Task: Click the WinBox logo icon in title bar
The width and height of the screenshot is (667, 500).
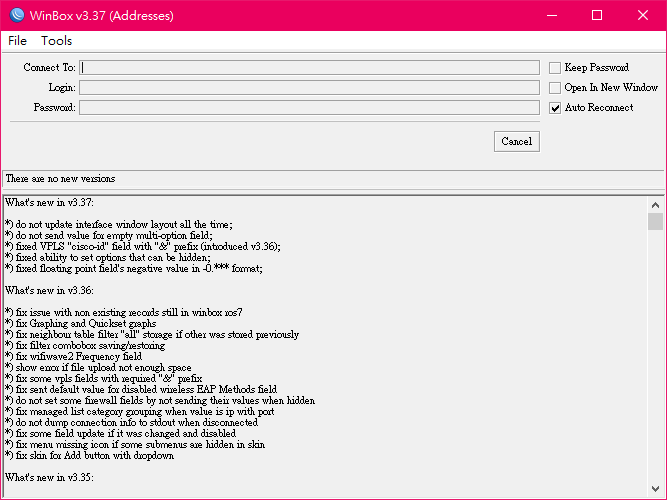Action: 17,15
